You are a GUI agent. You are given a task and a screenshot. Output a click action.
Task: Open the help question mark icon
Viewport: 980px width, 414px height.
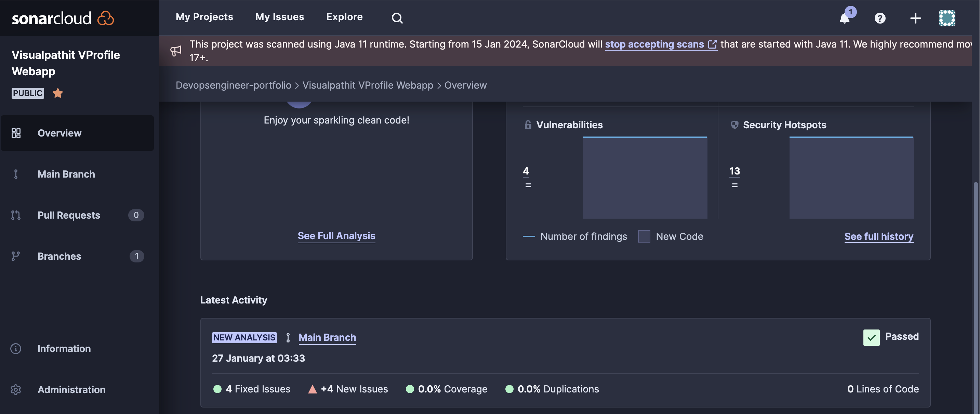point(879,18)
